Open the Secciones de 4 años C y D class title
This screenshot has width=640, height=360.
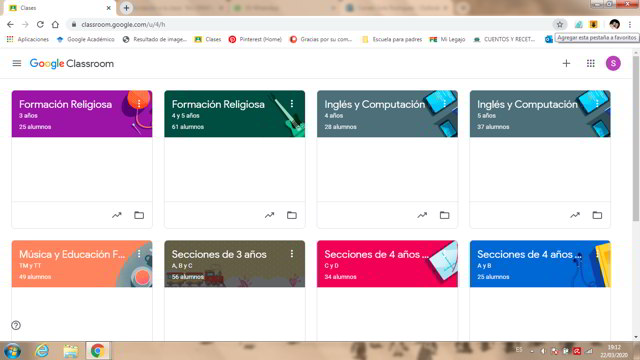click(376, 254)
